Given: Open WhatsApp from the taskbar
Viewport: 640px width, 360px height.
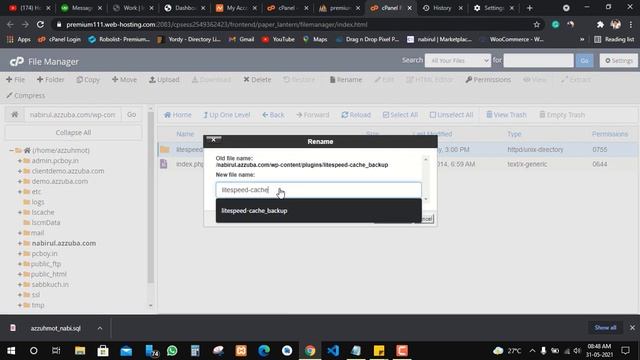Looking at the screenshot, I should click(172, 351).
